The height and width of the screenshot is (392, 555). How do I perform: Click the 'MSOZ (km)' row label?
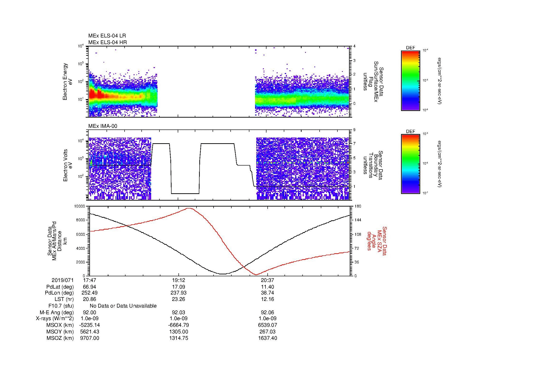60,338
